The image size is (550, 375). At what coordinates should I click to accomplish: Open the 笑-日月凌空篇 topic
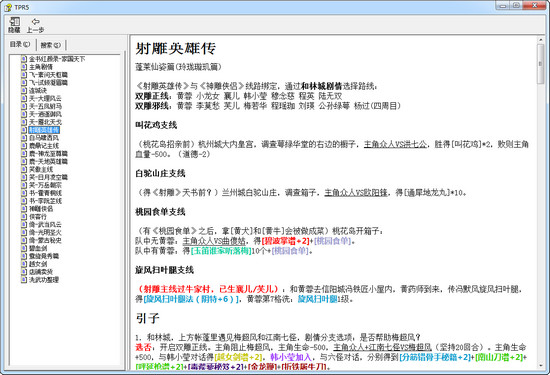48,177
